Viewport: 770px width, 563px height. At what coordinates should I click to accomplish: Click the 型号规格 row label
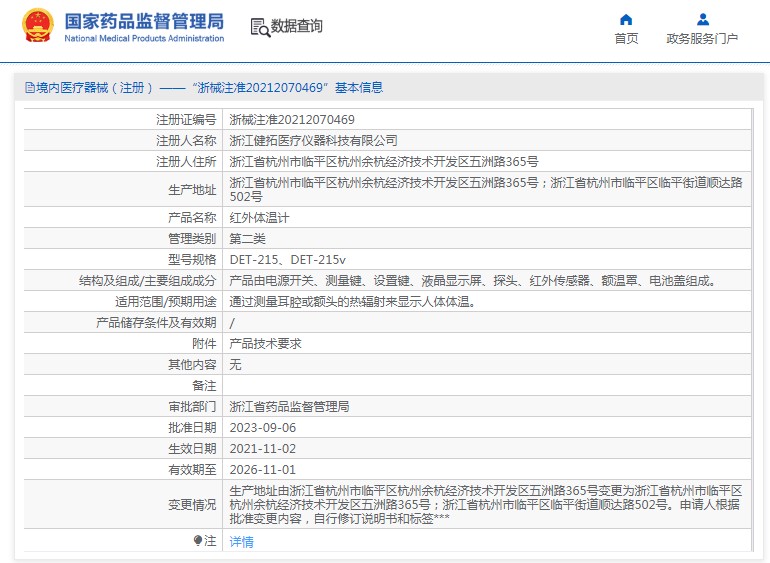(192, 260)
